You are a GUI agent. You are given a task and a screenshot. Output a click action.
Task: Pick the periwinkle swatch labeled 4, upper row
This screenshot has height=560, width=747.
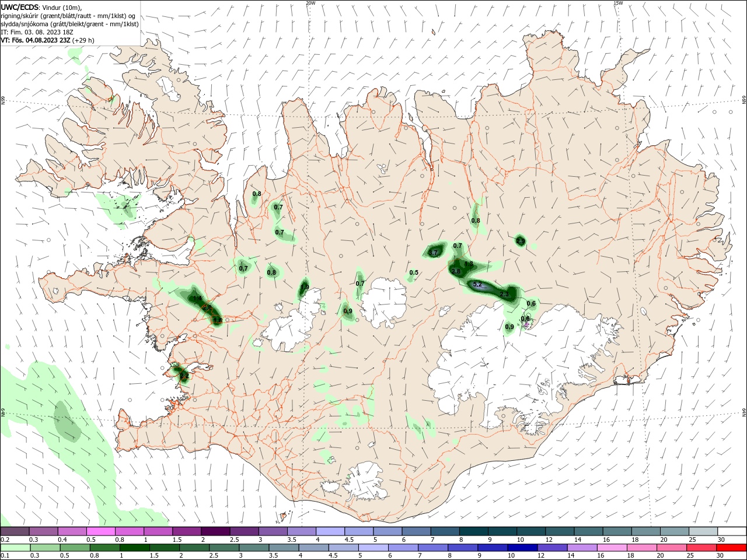pyautogui.click(x=330, y=531)
